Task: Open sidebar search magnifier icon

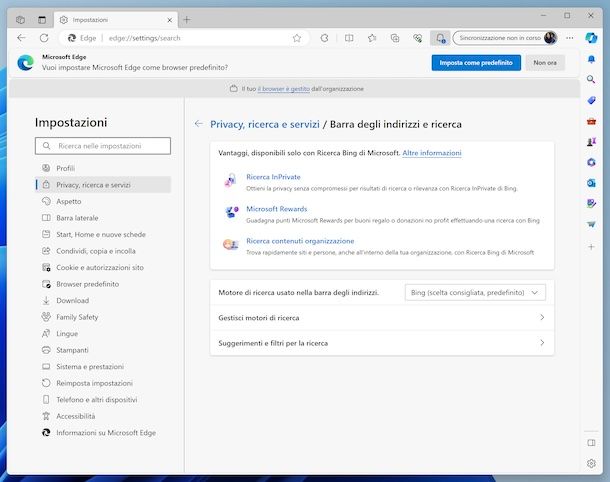Action: 591,79
